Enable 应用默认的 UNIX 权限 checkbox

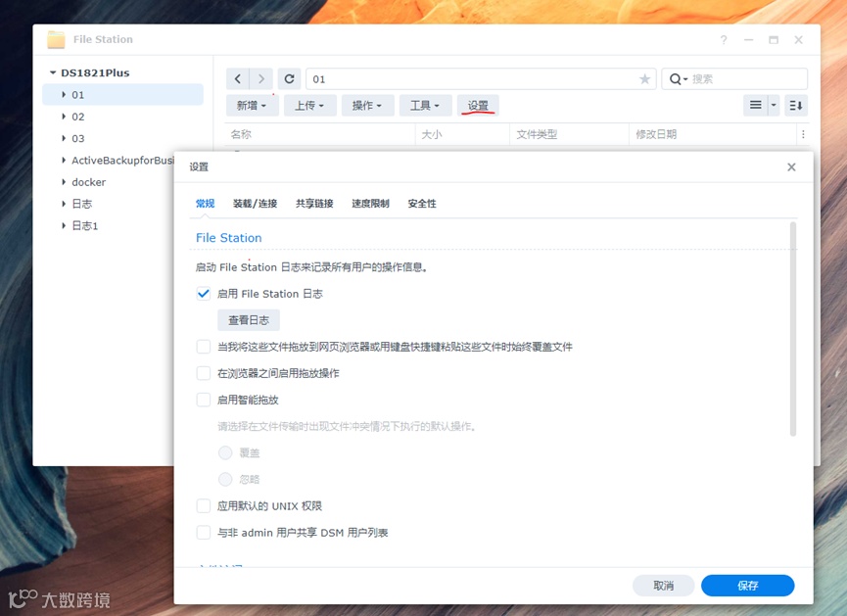(203, 505)
